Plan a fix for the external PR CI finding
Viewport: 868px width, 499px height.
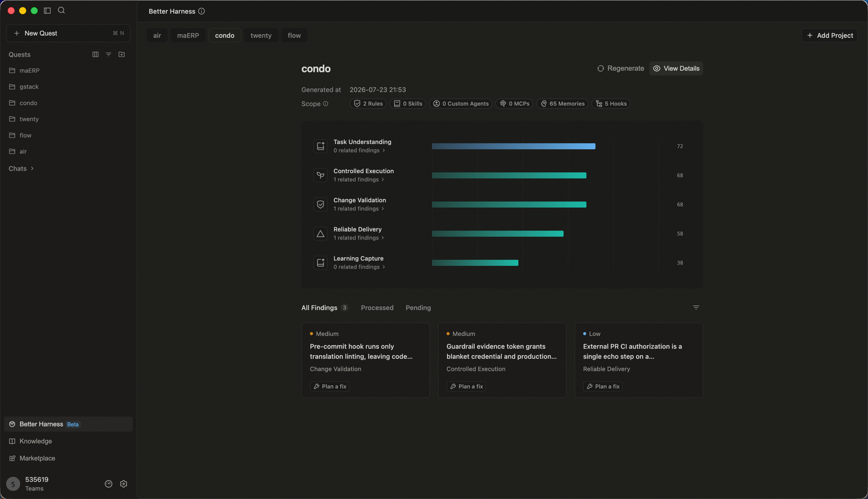point(603,387)
